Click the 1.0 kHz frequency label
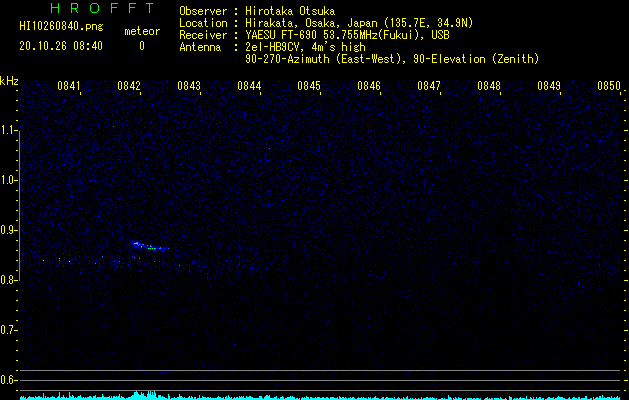The image size is (629, 400). pos(8,180)
